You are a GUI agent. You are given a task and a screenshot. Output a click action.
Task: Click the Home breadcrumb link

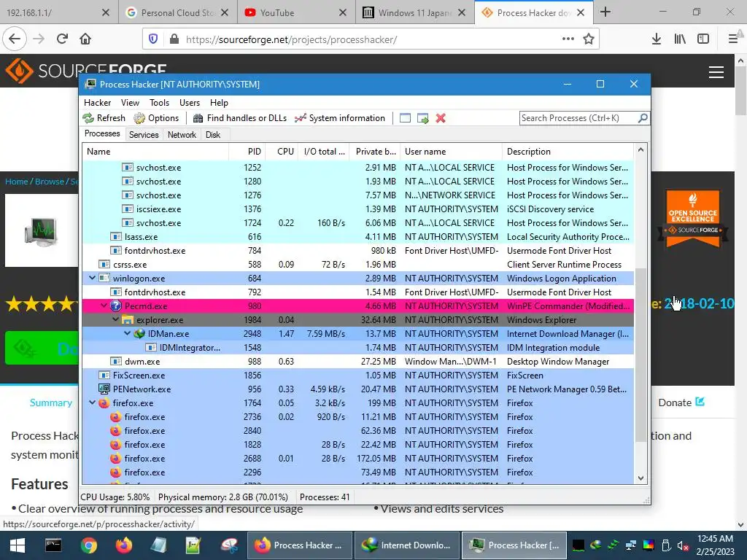(17, 182)
